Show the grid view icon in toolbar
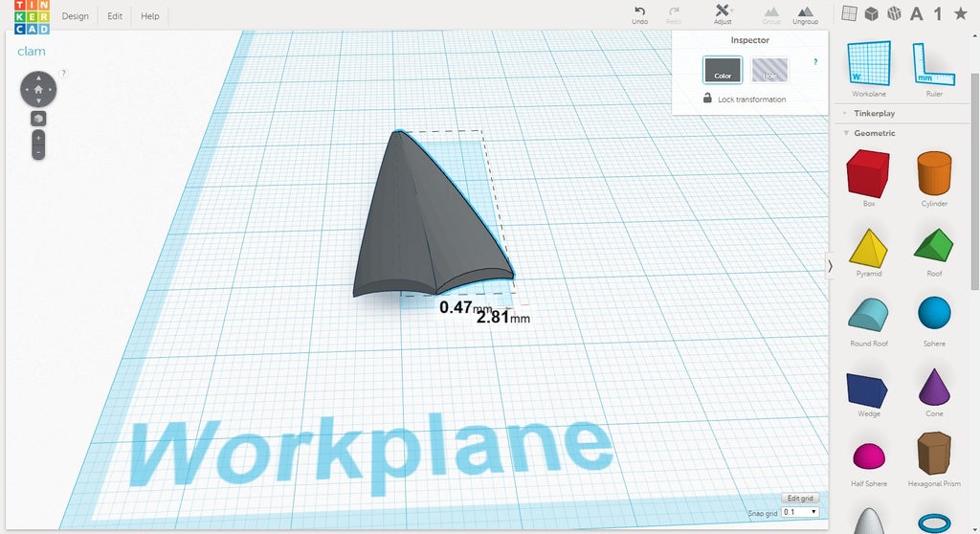The width and height of the screenshot is (980, 534). [x=849, y=13]
